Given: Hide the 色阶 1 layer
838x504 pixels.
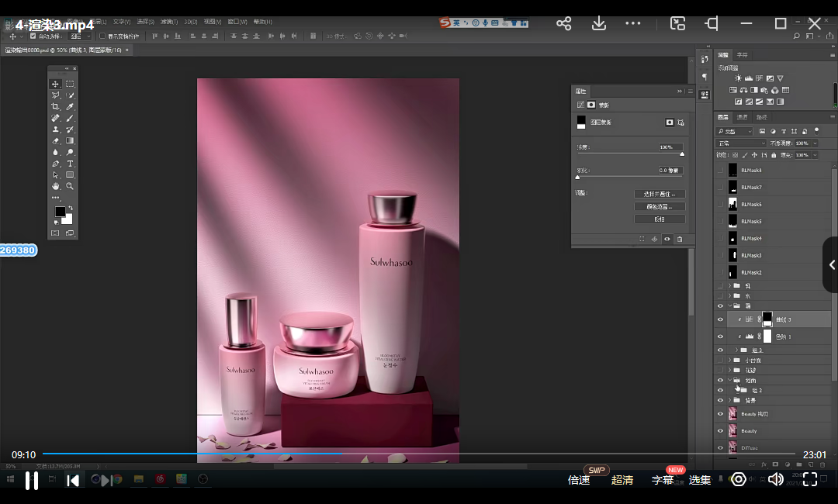Looking at the screenshot, I should (x=720, y=337).
